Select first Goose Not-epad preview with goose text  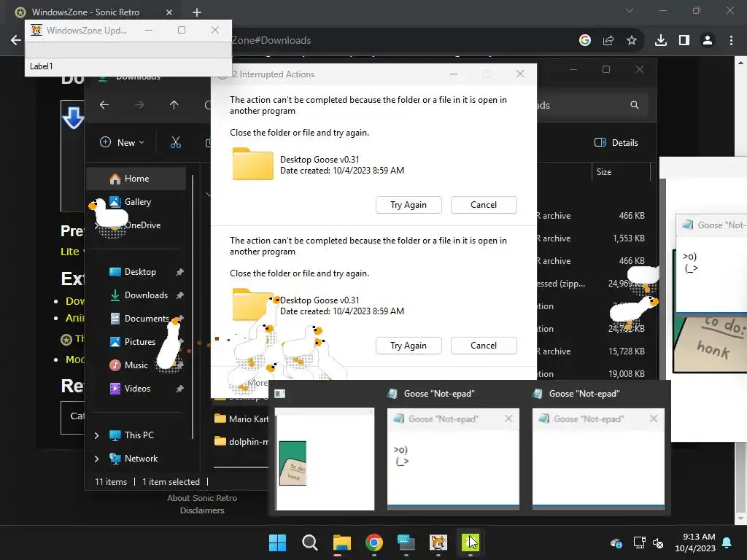coord(453,459)
